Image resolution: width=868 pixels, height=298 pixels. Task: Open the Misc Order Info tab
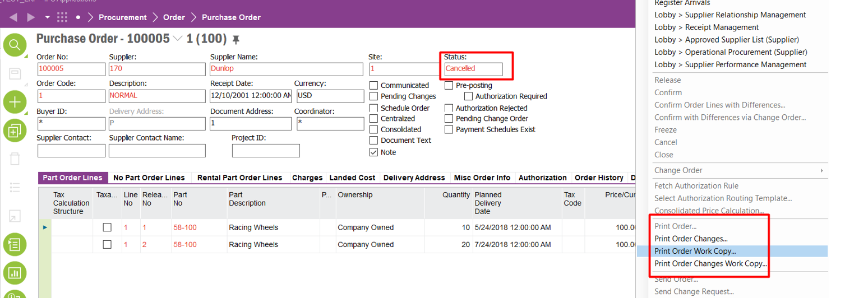point(482,178)
